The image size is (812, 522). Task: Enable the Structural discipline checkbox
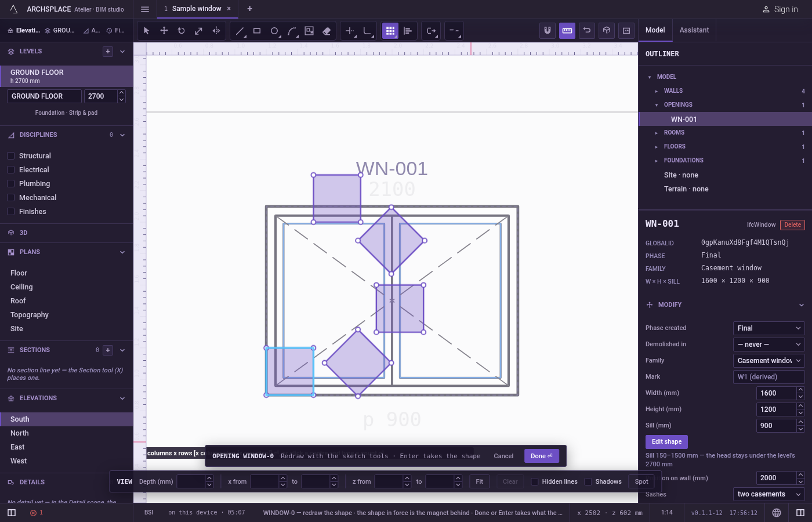click(10, 156)
